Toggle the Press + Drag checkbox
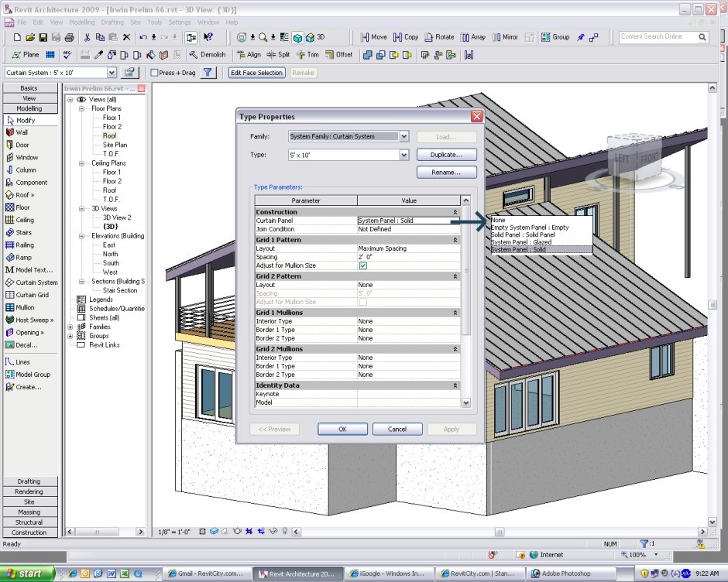 point(155,73)
